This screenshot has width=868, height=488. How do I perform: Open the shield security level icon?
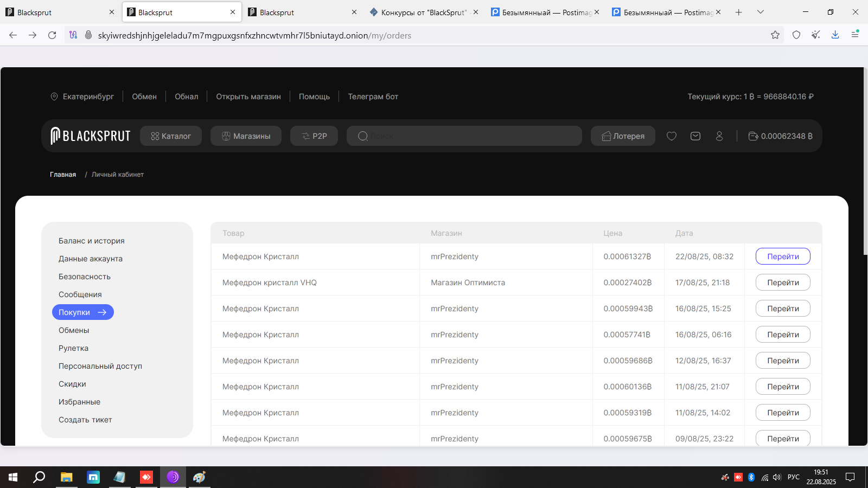pyautogui.click(x=796, y=35)
